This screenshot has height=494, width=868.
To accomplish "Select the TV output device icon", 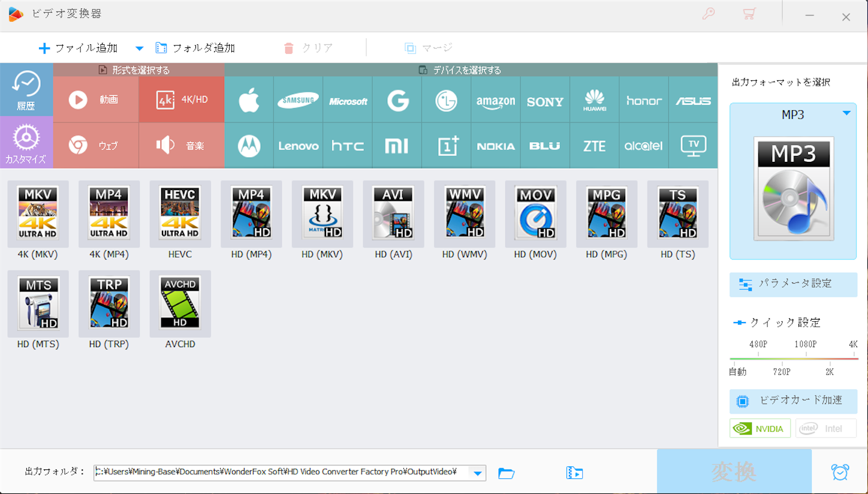I will [692, 144].
